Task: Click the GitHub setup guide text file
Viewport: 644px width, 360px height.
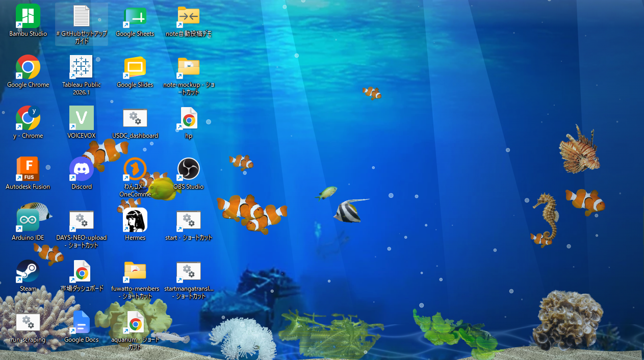Action: [x=82, y=16]
